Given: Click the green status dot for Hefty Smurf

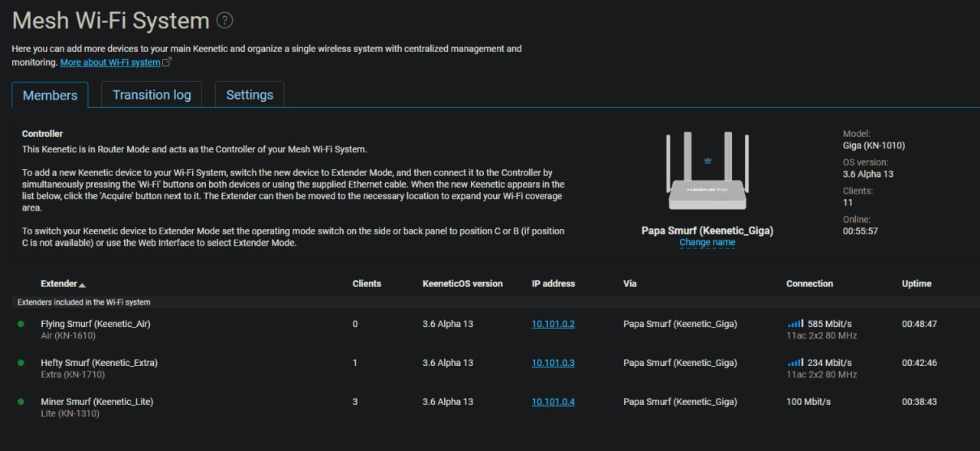Looking at the screenshot, I should coord(21,363).
